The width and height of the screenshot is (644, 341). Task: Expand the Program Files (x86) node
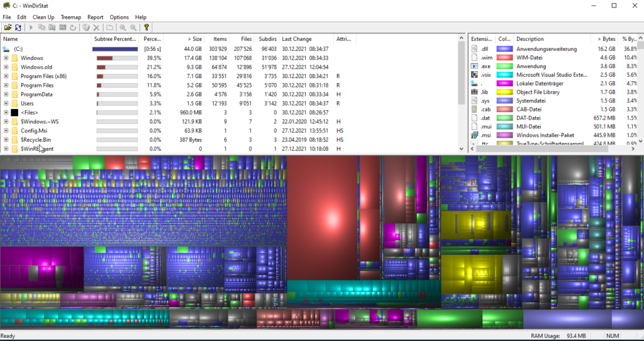tap(6, 76)
